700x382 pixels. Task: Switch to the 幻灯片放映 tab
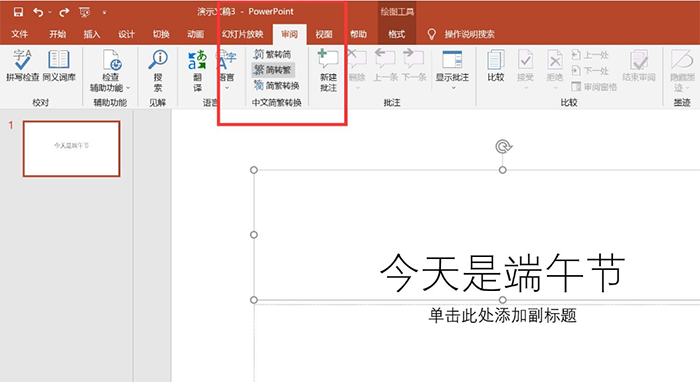242,34
